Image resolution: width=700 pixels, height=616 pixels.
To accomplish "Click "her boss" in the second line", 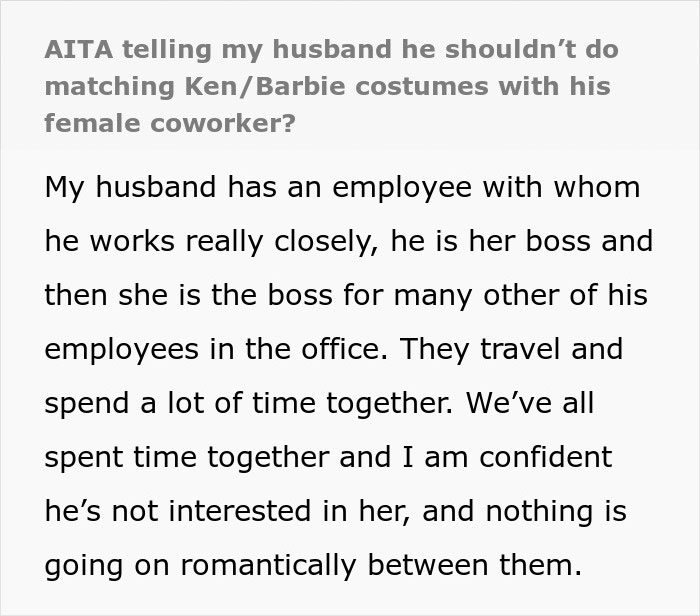I will click(x=529, y=241).
